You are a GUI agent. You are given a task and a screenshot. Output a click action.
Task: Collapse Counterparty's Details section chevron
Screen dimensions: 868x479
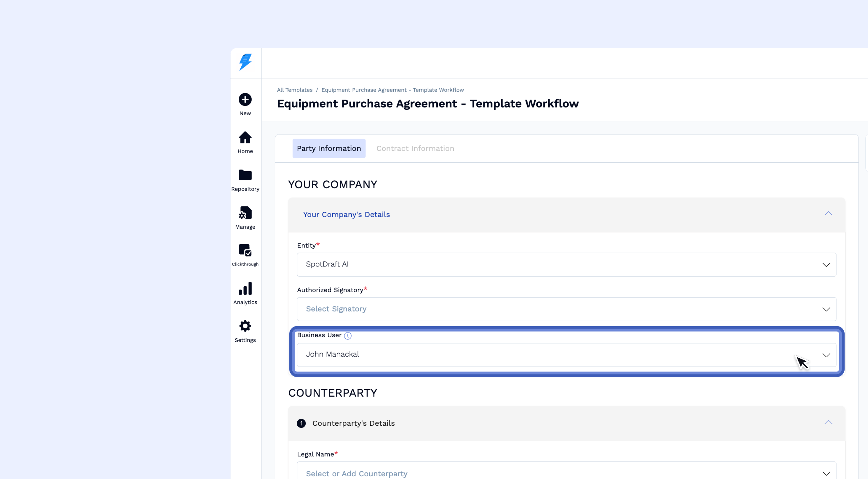[x=828, y=422]
